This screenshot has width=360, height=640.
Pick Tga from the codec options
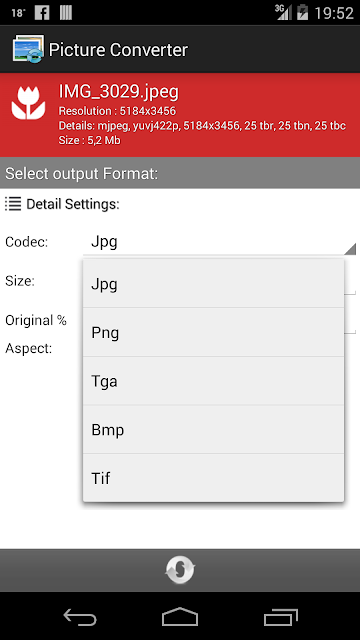pyautogui.click(x=213, y=381)
